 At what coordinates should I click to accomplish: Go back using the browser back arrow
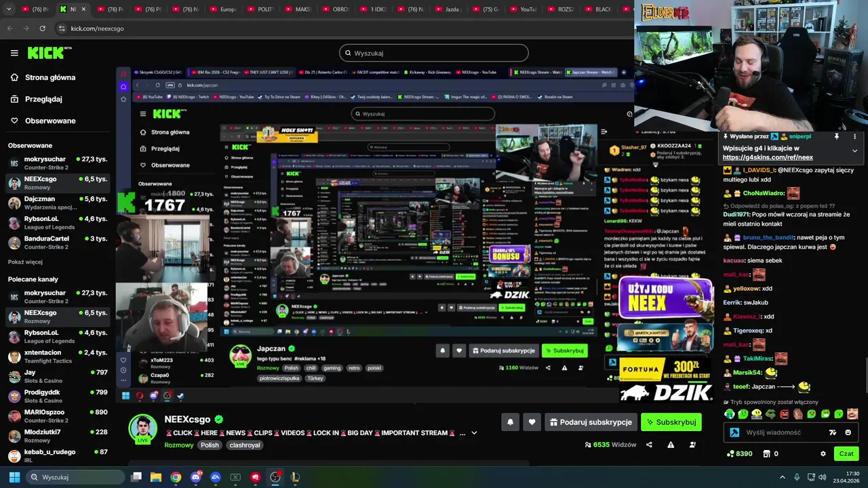[9, 28]
